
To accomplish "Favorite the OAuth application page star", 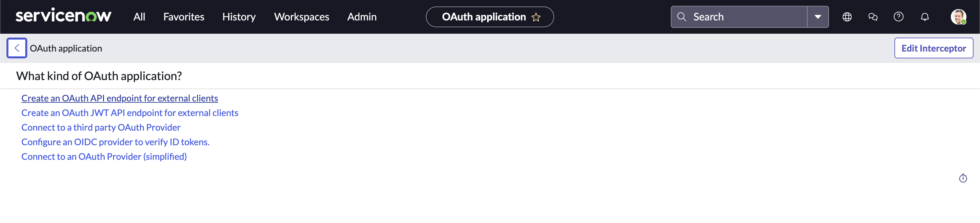I will pyautogui.click(x=536, y=17).
